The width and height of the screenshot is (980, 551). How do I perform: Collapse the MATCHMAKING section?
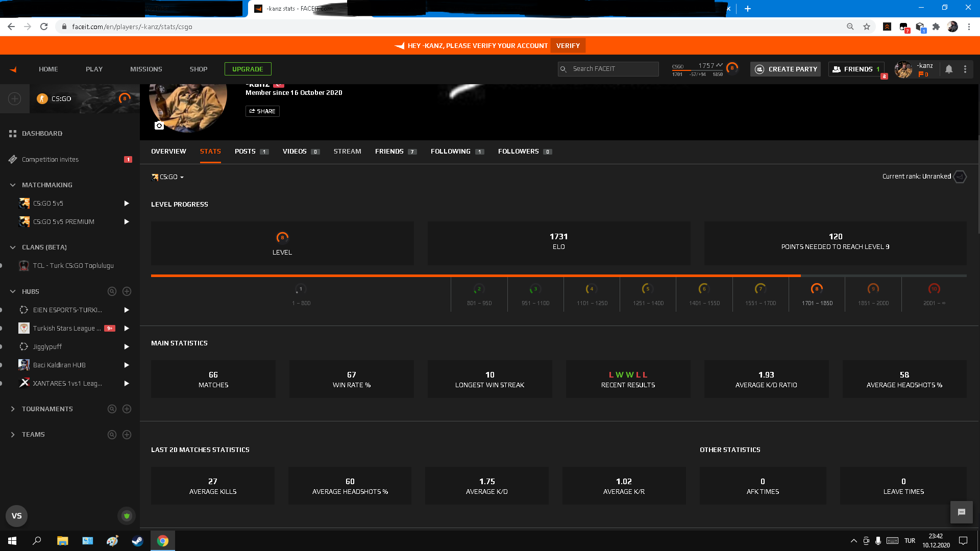(x=13, y=185)
